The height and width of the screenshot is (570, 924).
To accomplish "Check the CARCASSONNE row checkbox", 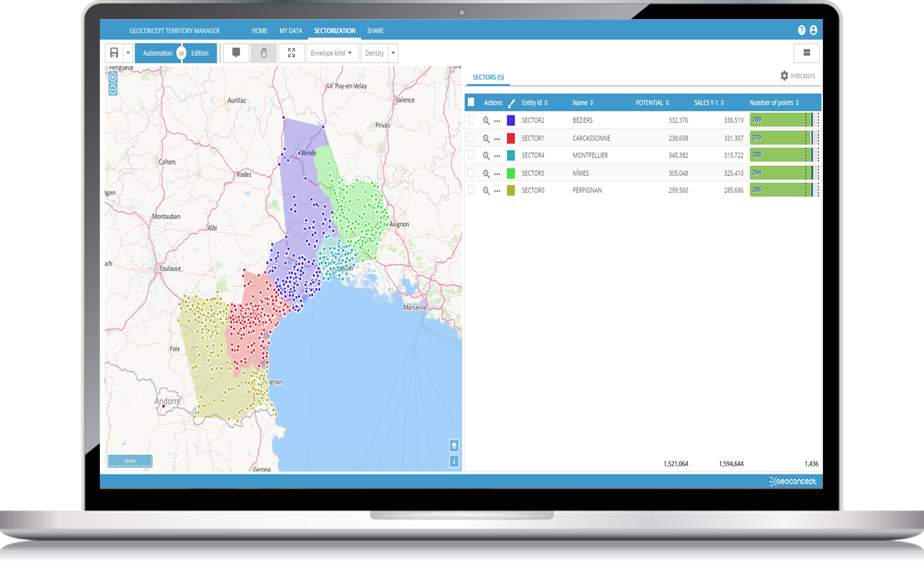I will coord(471,138).
